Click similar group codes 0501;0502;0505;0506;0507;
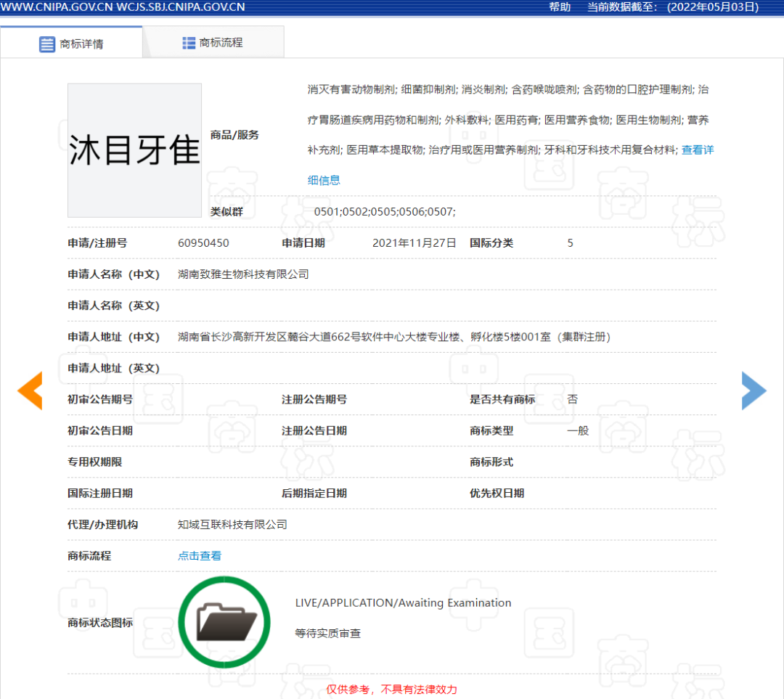784x699 pixels. [x=385, y=211]
